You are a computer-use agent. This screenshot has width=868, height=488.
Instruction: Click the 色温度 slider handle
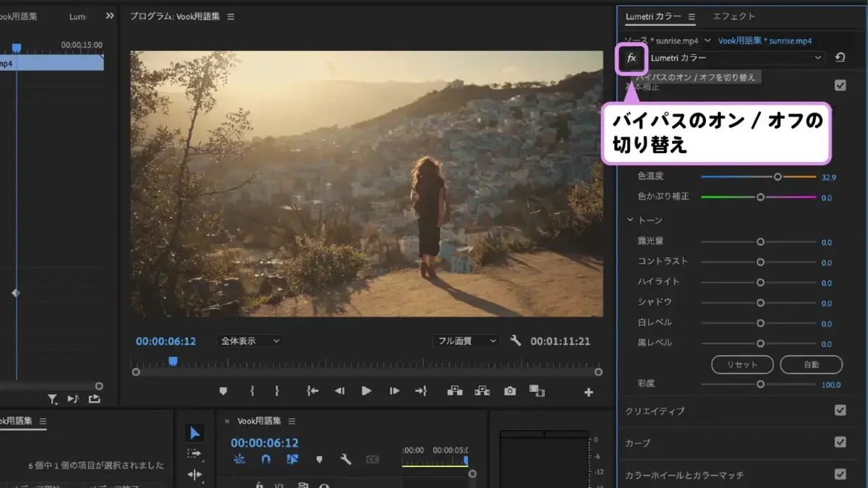click(778, 176)
